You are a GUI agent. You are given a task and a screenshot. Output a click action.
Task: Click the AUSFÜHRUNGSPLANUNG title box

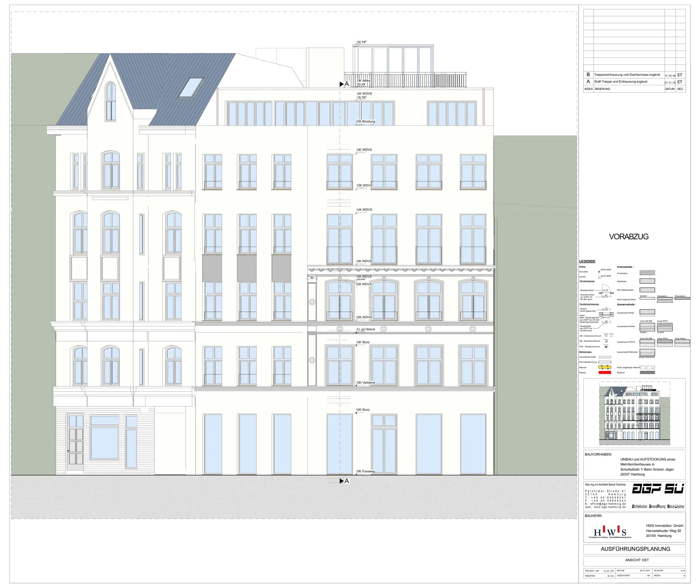[x=635, y=549]
